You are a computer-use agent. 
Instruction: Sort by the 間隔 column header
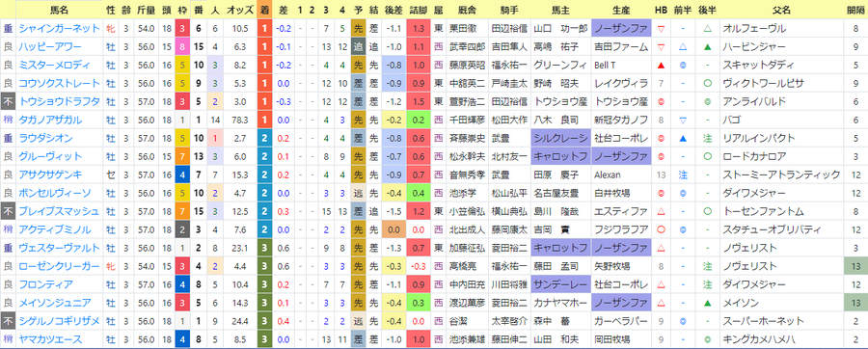(856, 10)
